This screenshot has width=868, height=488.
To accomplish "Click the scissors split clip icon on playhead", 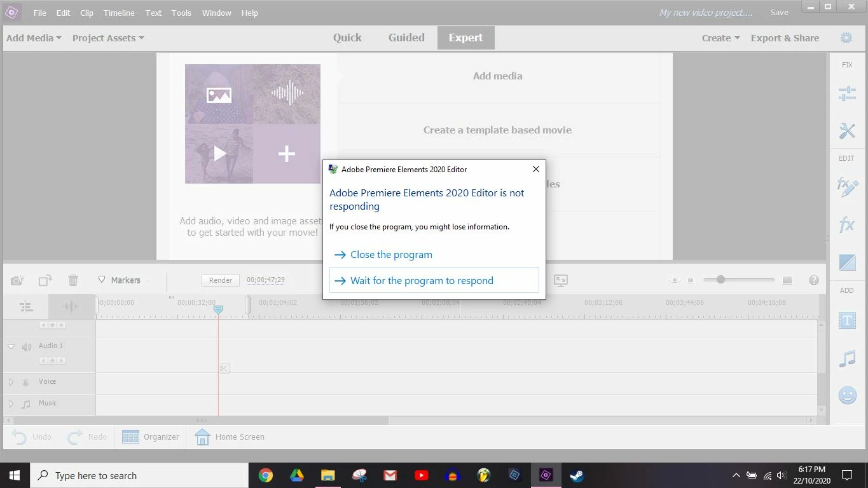I will [224, 368].
